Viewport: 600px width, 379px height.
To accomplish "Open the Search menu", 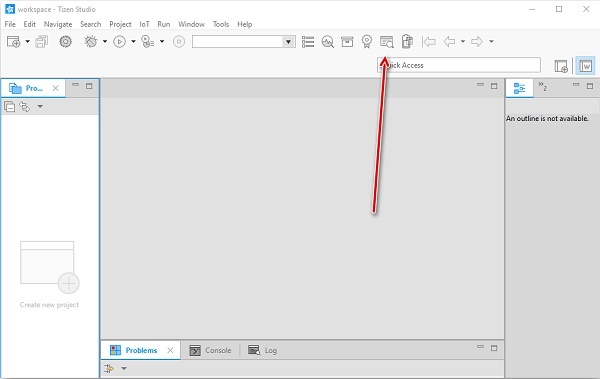I will pyautogui.click(x=91, y=24).
